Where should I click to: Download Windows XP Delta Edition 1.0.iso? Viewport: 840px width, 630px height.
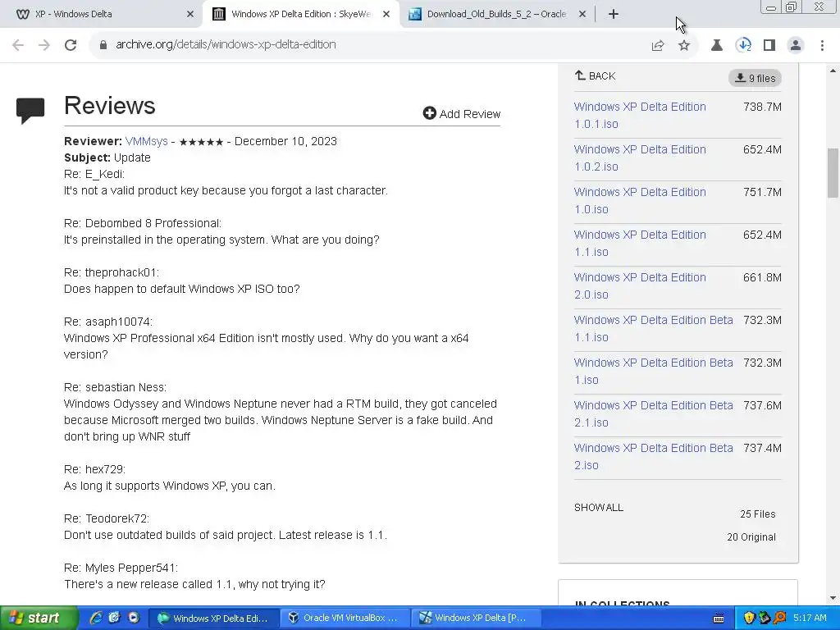(x=640, y=200)
